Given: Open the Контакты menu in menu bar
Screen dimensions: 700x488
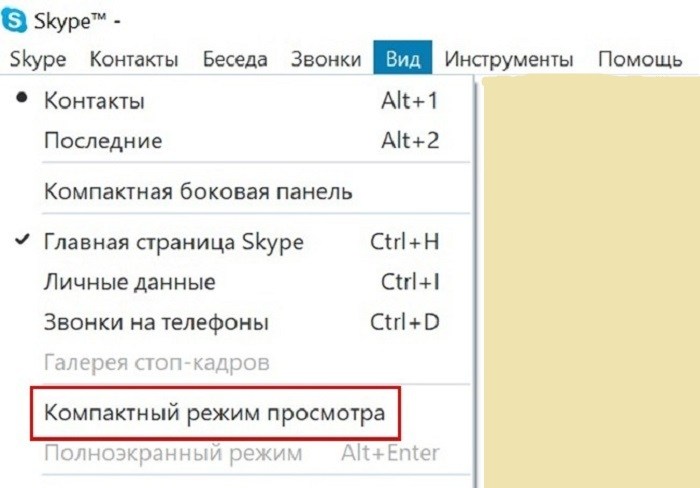Looking at the screenshot, I should pyautogui.click(x=134, y=58).
